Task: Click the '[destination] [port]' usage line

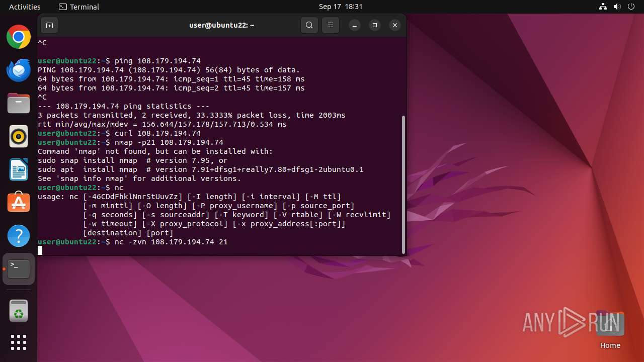Action: coord(128,233)
